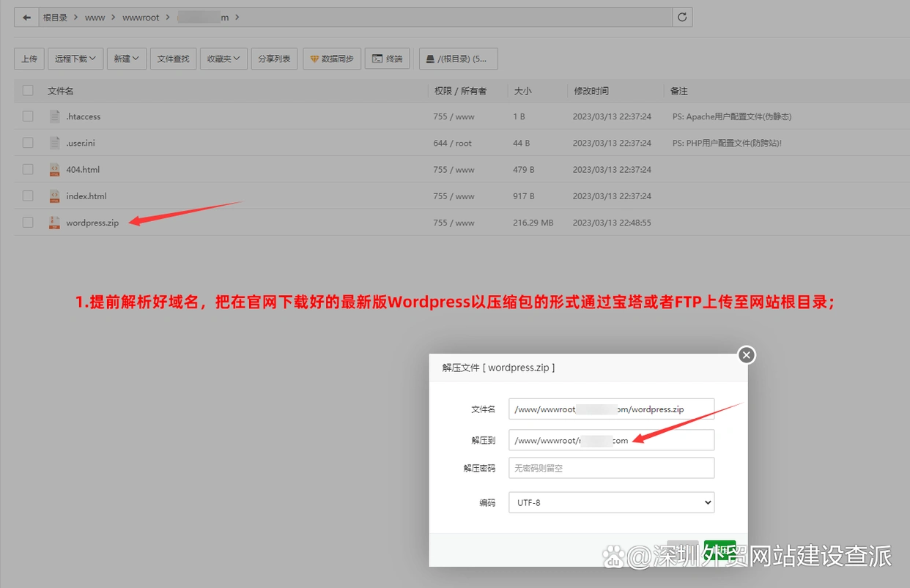Click the 解压密码 input field
The image size is (910, 588).
(611, 468)
